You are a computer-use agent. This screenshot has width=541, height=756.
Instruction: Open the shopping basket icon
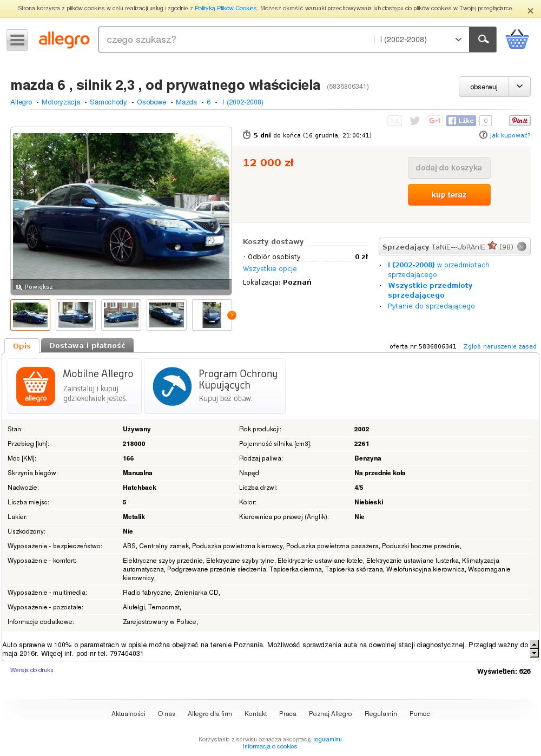517,40
